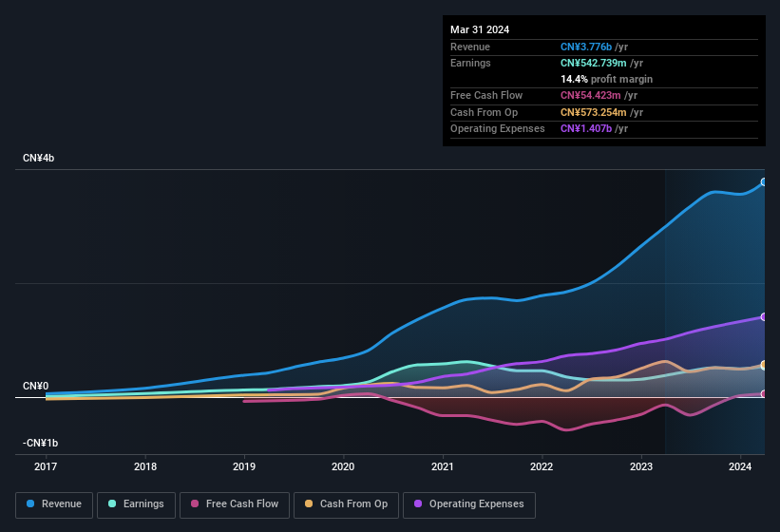Click the 2022 x-axis label
Image resolution: width=780 pixels, height=532 pixels.
tap(542, 466)
